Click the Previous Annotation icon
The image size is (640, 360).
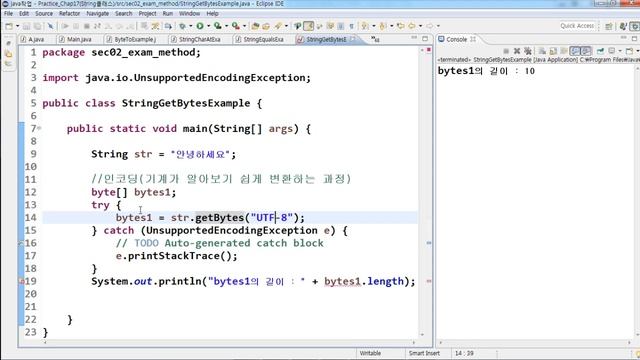coord(383,26)
